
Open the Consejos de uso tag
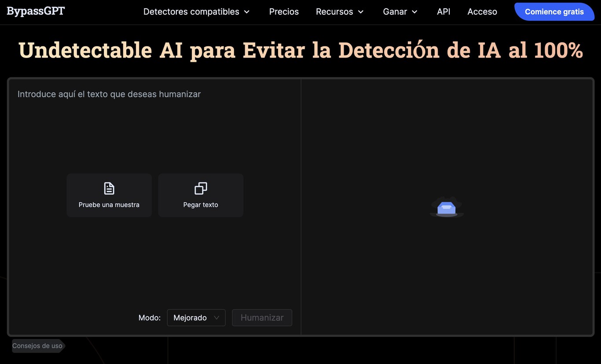coord(37,346)
